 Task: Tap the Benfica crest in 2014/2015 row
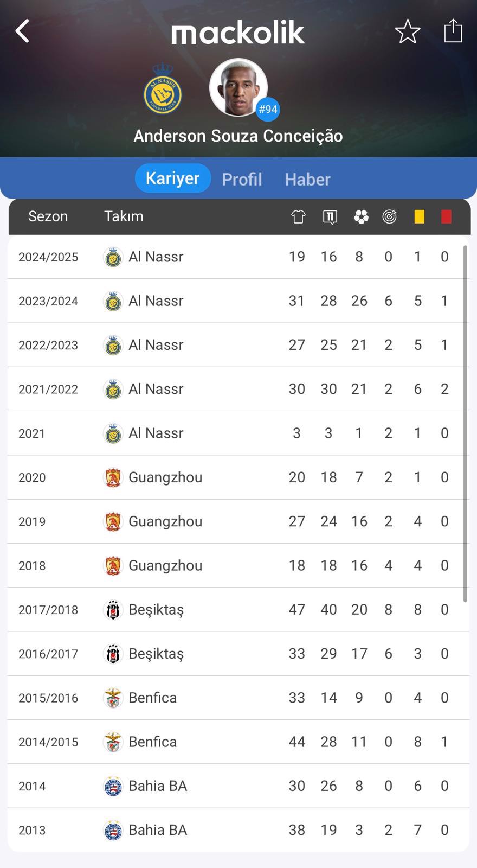pos(113,742)
